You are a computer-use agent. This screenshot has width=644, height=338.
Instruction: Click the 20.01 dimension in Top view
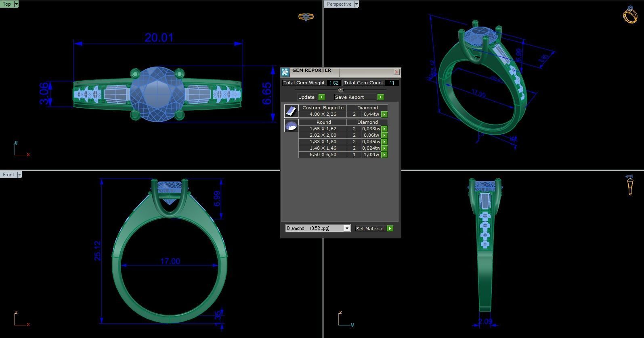[x=159, y=38]
